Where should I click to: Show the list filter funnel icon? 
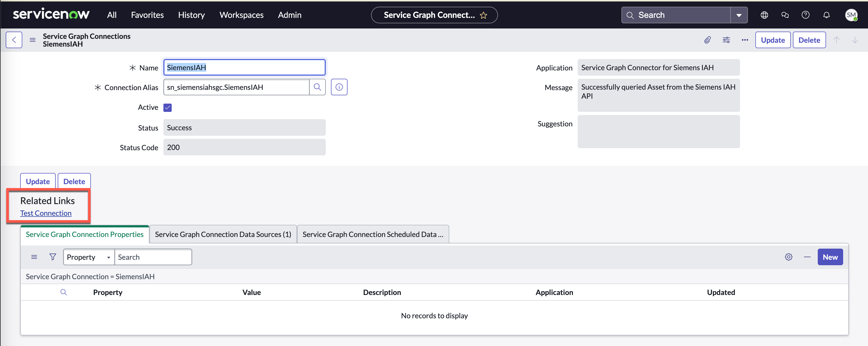pyautogui.click(x=53, y=257)
